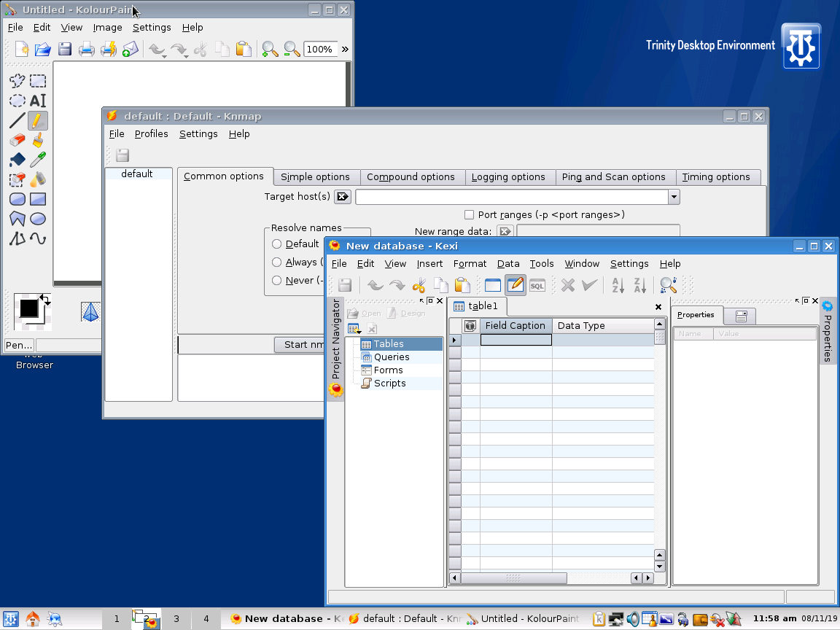Switch to virtual desktop 3 in the pager

click(176, 619)
